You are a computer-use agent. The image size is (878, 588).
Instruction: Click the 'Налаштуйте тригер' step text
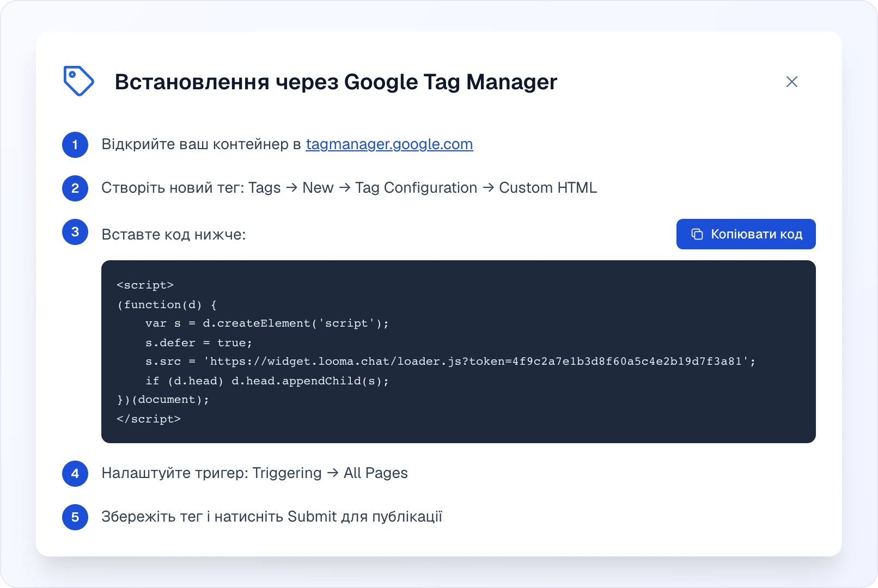coord(254,473)
